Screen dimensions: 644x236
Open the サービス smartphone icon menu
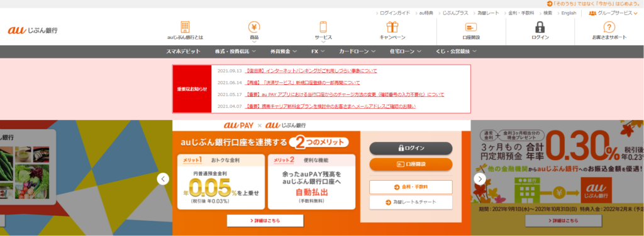pos(323,27)
